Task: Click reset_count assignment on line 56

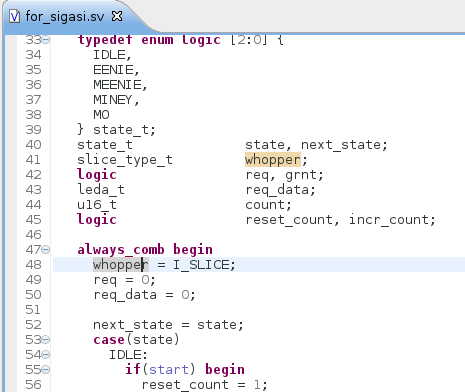Action: [185, 385]
